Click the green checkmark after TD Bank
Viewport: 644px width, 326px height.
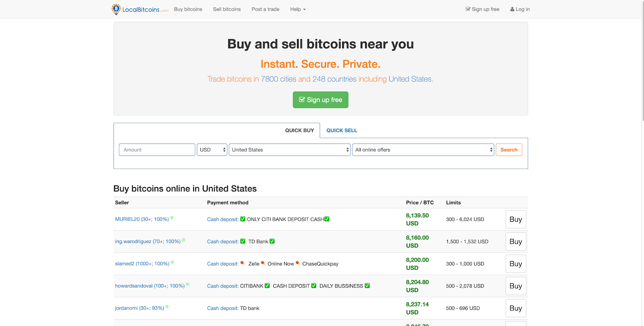click(272, 241)
